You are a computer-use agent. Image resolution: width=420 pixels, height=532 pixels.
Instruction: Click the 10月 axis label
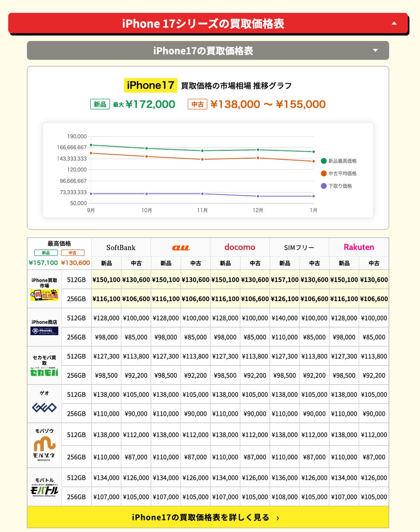147,210
